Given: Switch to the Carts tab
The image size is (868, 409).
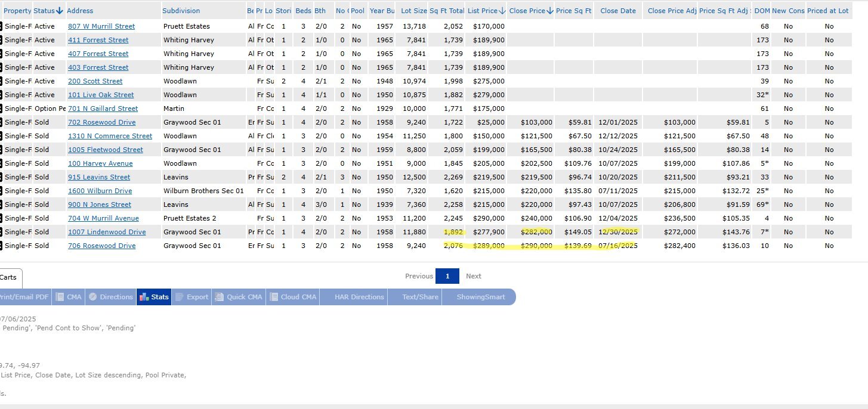Looking at the screenshot, I should [x=8, y=277].
